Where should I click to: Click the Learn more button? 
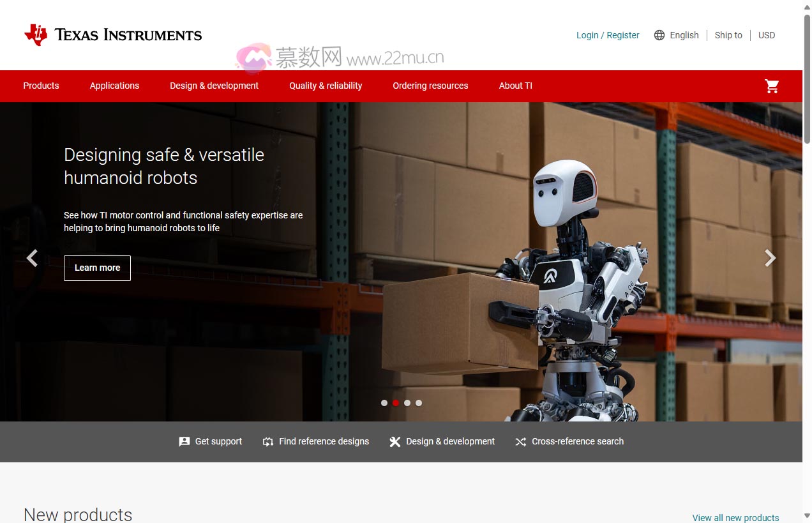point(97,268)
